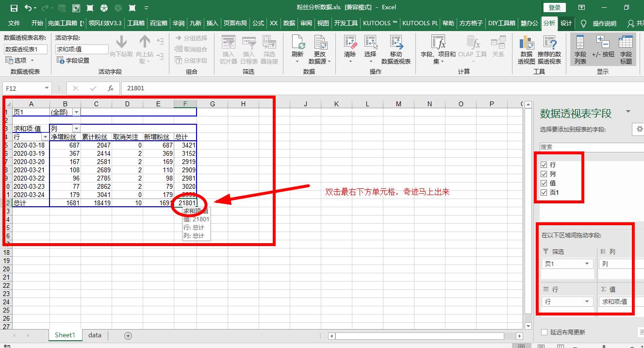This screenshot has width=644, height=348.
Task: Click the 登录 button
Action: pos(554,7)
